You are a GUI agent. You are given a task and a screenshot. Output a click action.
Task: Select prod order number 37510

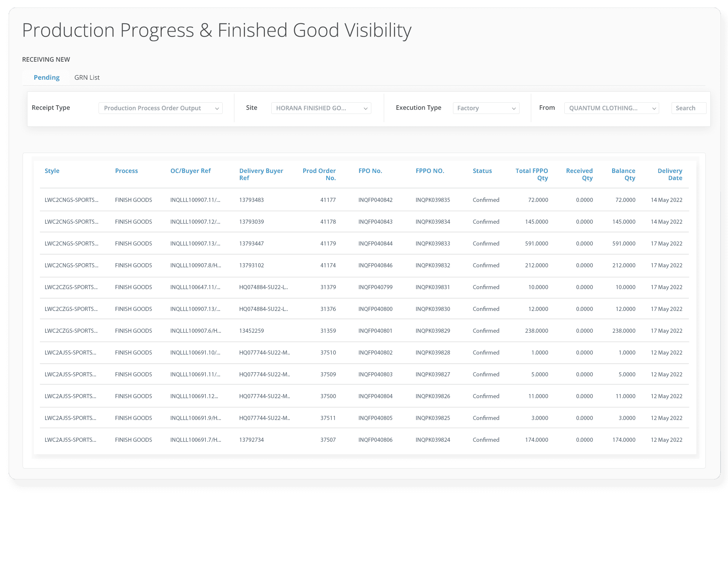click(328, 353)
